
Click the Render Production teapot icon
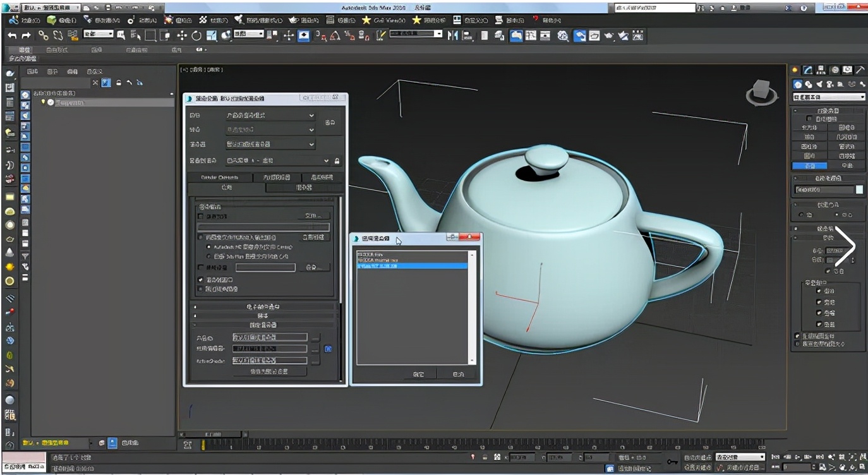(610, 36)
